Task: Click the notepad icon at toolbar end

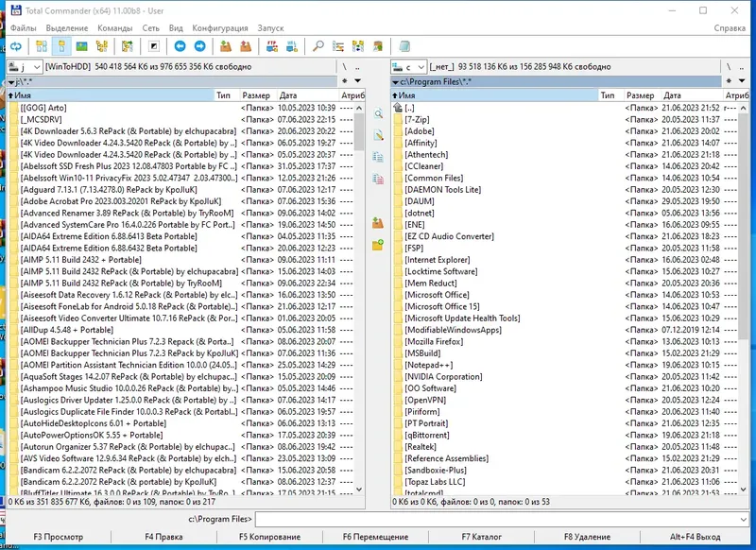Action: [x=404, y=46]
